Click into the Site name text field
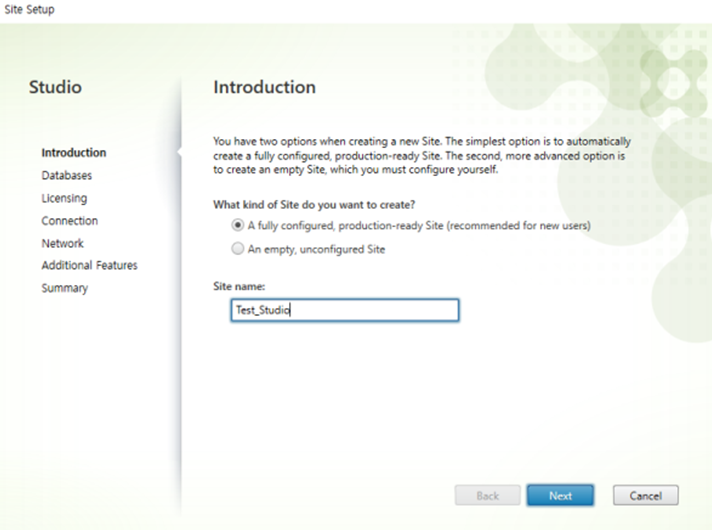712x530 pixels. (345, 310)
